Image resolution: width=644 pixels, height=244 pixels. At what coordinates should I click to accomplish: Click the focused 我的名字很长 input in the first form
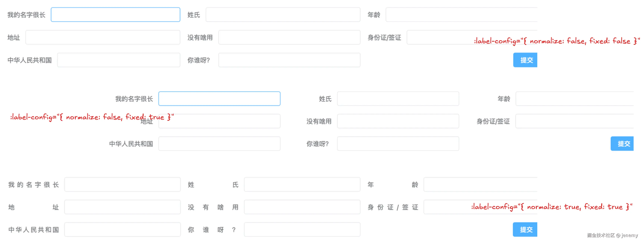(x=115, y=15)
